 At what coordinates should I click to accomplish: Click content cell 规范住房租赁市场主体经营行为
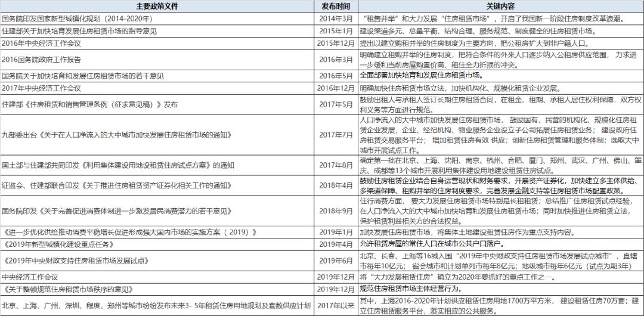click(501, 289)
